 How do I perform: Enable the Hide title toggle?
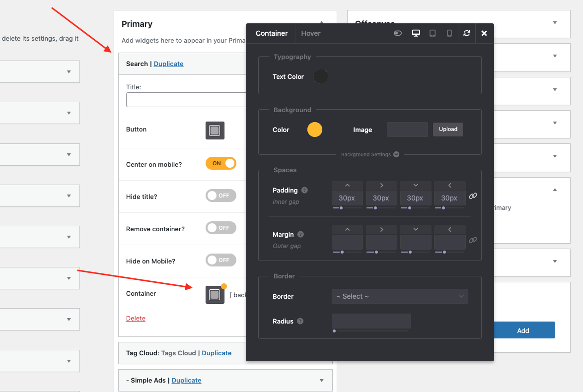[x=221, y=196]
